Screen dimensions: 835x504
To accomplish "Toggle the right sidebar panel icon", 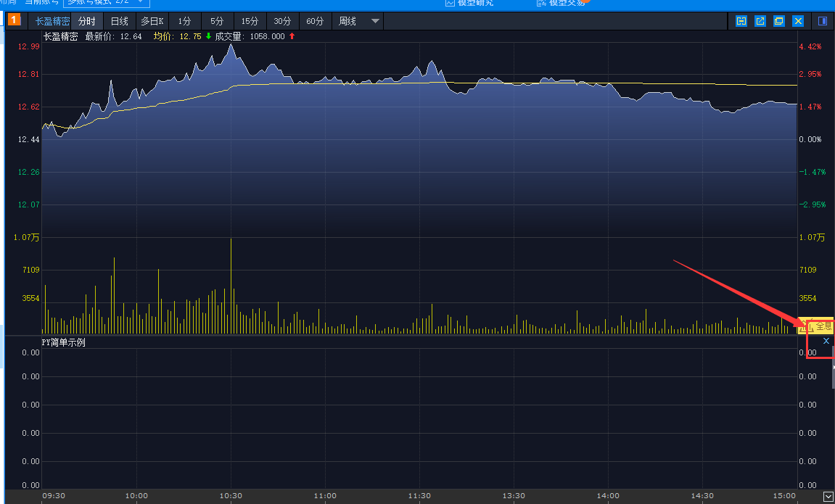I will pyautogui.click(x=823, y=21).
